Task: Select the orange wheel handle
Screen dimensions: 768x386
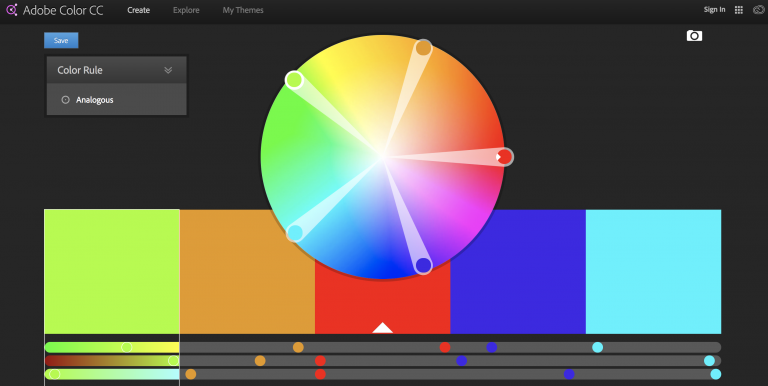Action: pos(424,48)
